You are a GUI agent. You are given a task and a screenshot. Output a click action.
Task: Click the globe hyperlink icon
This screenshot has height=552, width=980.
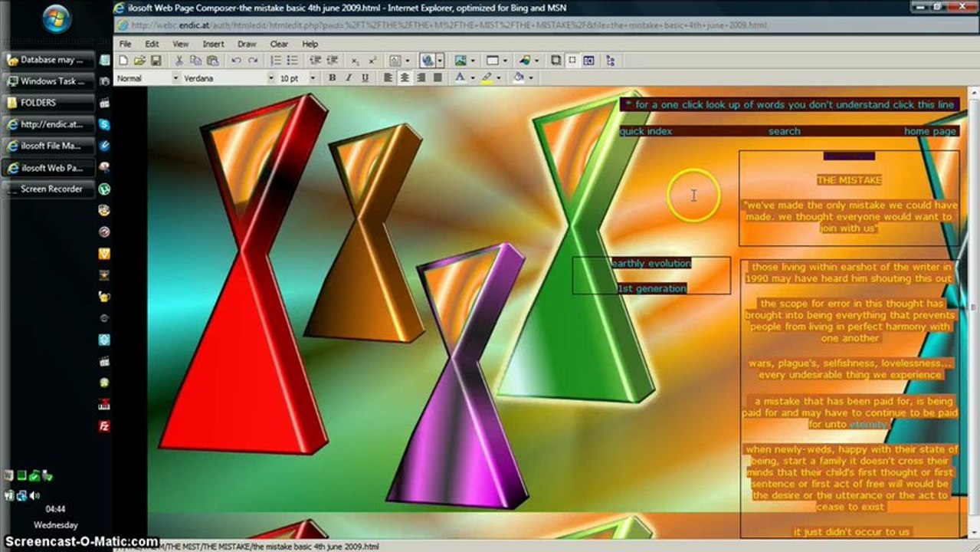click(x=428, y=61)
